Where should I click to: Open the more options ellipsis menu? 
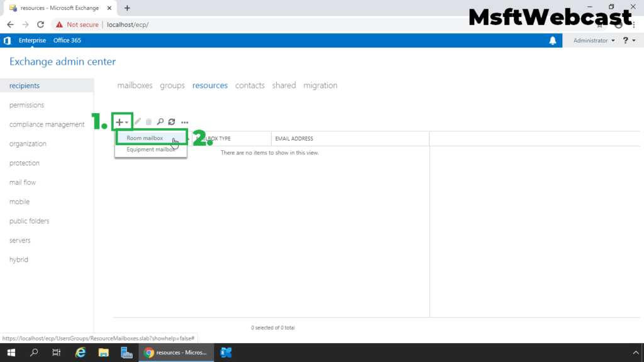tap(185, 123)
